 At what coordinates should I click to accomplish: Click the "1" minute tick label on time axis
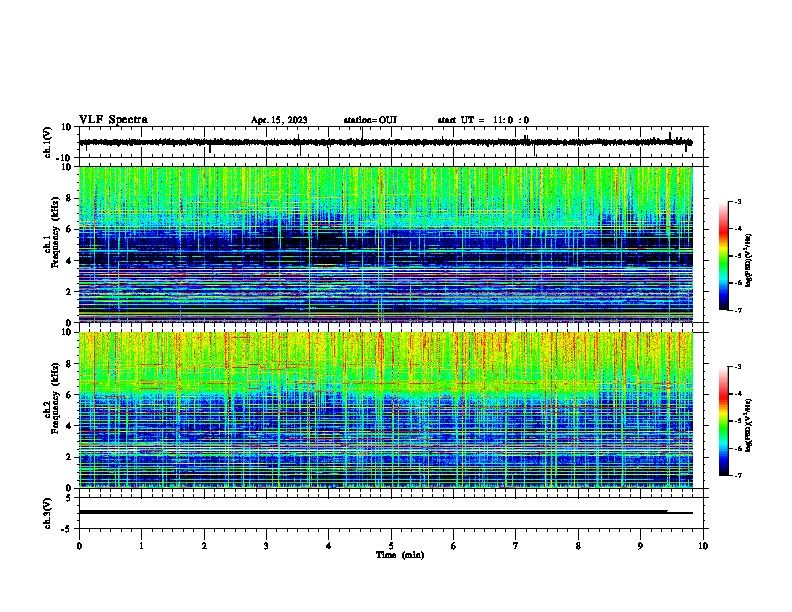point(141,546)
